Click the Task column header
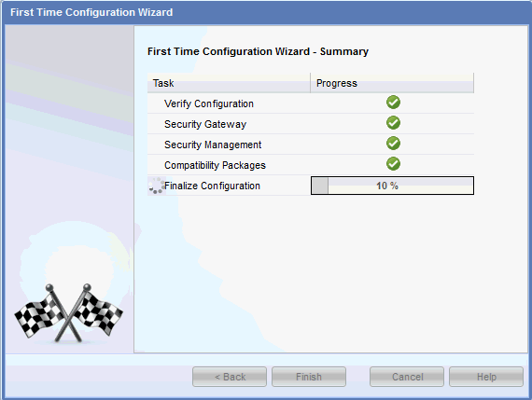 click(229, 83)
